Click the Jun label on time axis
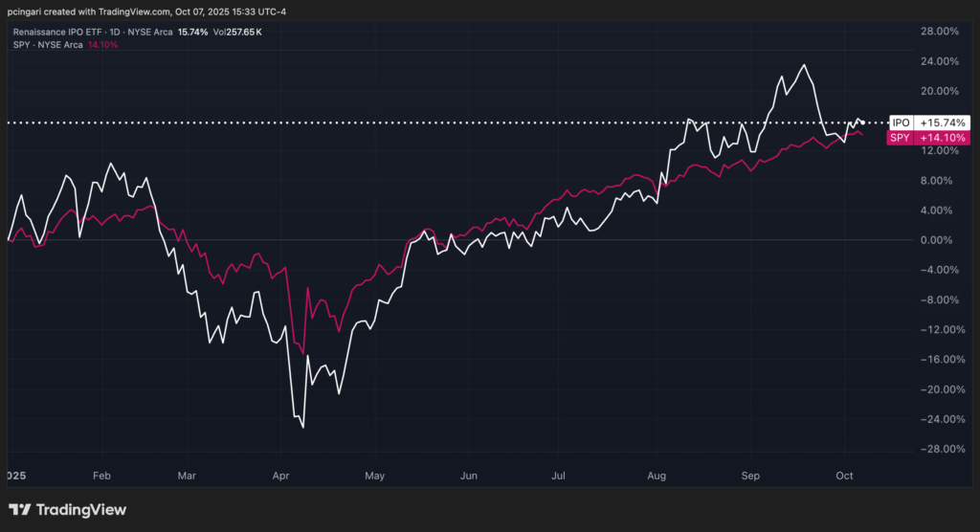Viewport: 980px width, 532px height. click(x=468, y=476)
